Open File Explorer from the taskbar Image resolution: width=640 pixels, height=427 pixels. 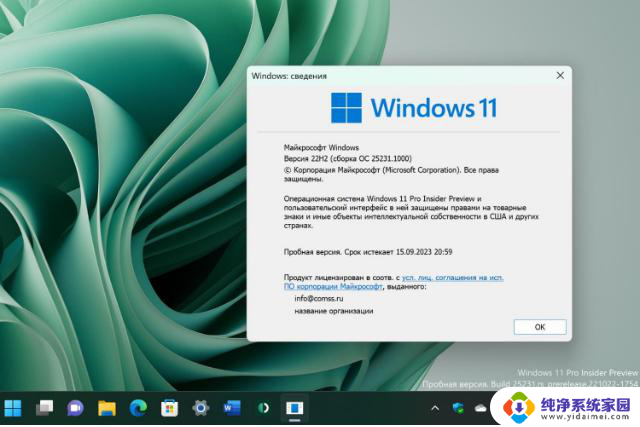click(x=107, y=408)
